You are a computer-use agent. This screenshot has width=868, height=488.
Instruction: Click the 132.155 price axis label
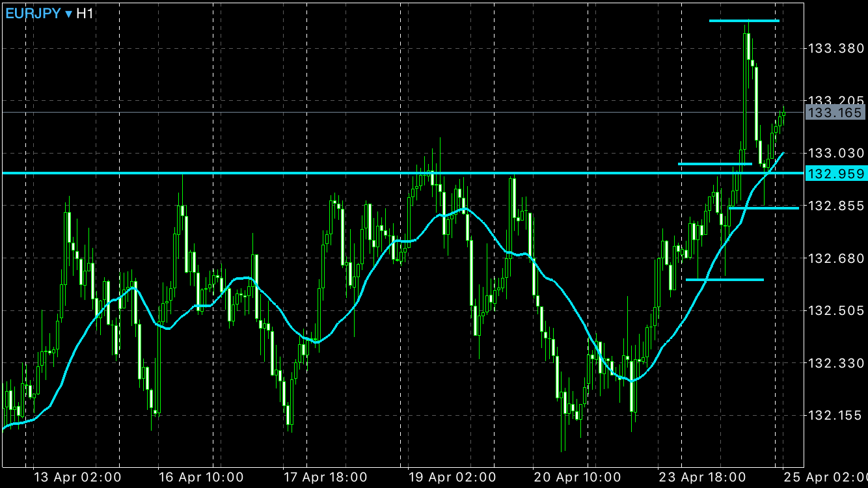click(835, 415)
